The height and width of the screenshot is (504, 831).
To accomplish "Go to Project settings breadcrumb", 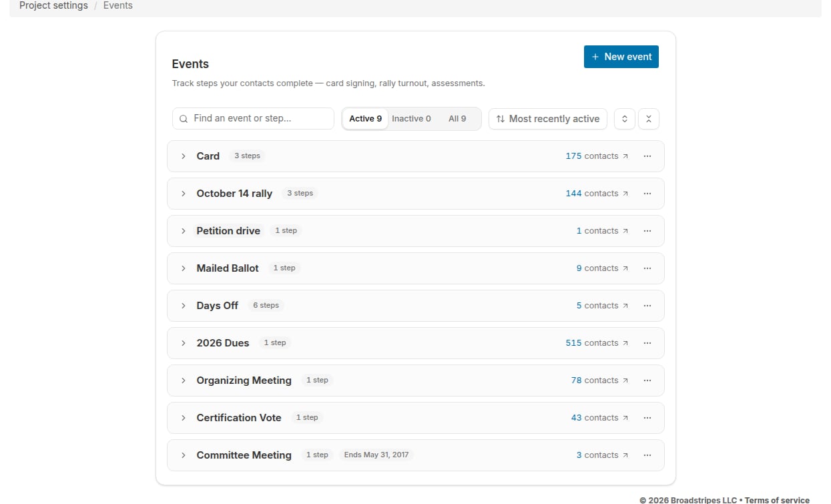I will [53, 5].
